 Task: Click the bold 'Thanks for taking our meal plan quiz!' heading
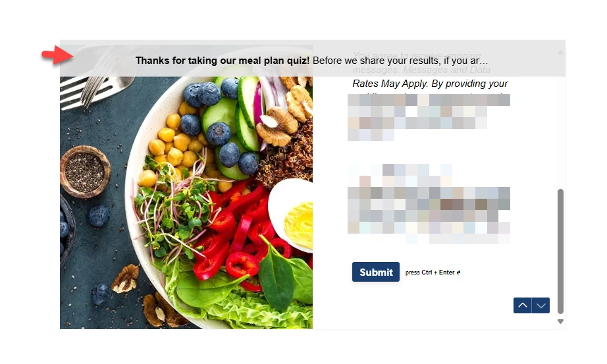(223, 61)
